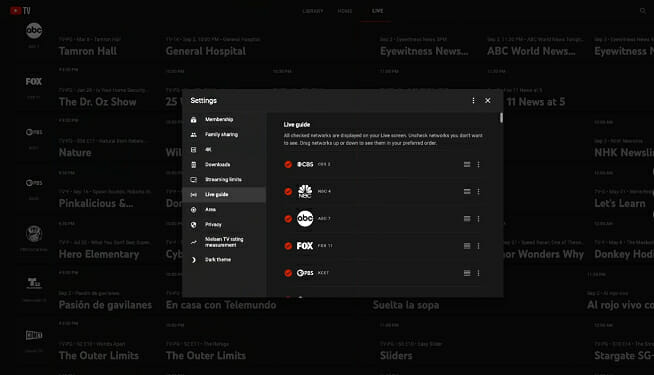Uncheck the FOX 11 network checkbox
The image size is (654, 375).
pyautogui.click(x=288, y=246)
